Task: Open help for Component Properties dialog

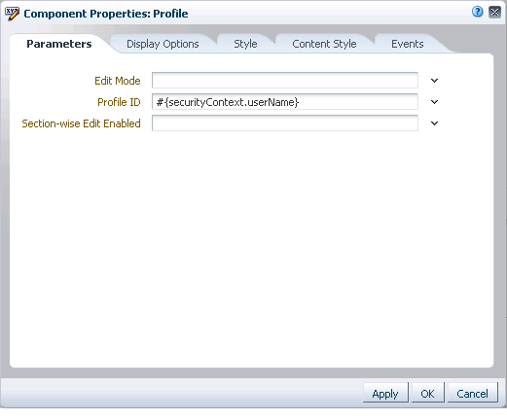Action: pos(477,12)
